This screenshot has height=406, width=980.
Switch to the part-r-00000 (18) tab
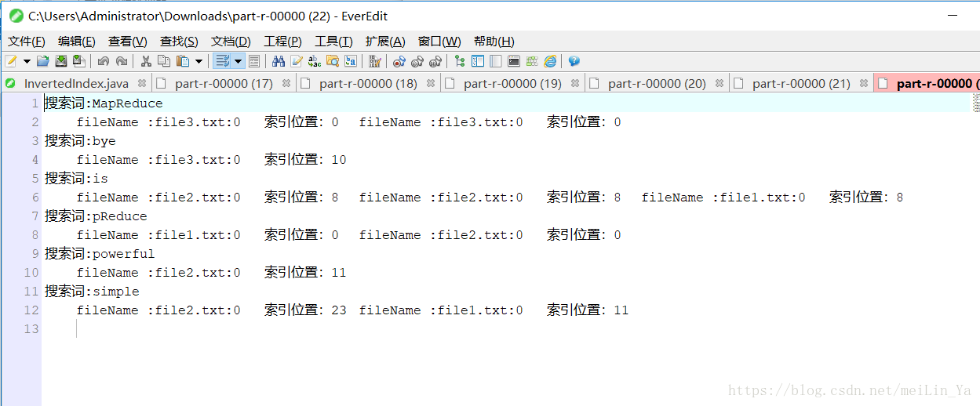[368, 83]
